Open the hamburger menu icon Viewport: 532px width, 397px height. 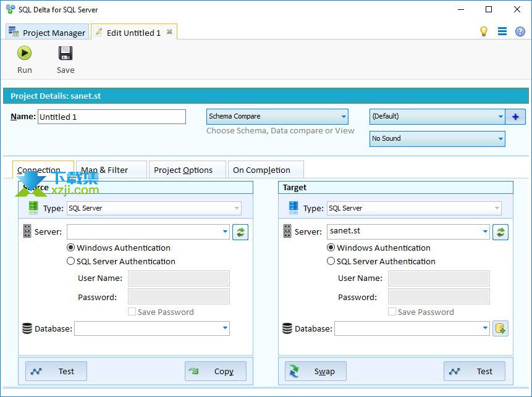point(502,31)
